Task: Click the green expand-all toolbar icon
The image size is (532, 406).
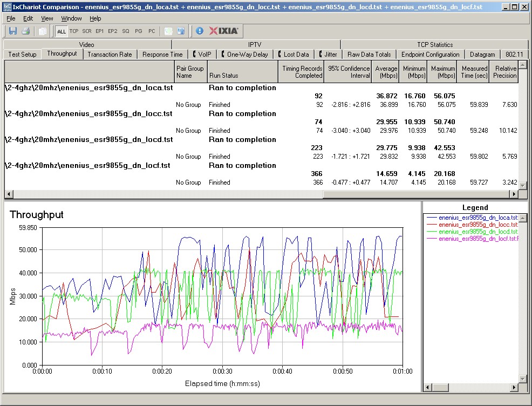Action: click(168, 31)
